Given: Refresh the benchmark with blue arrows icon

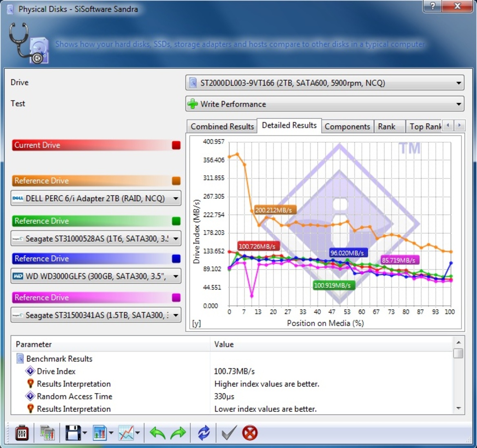Looking at the screenshot, I should pyautogui.click(x=204, y=433).
